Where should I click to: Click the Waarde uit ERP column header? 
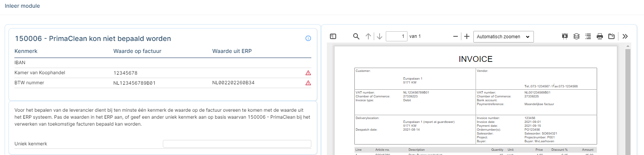[x=232, y=51]
